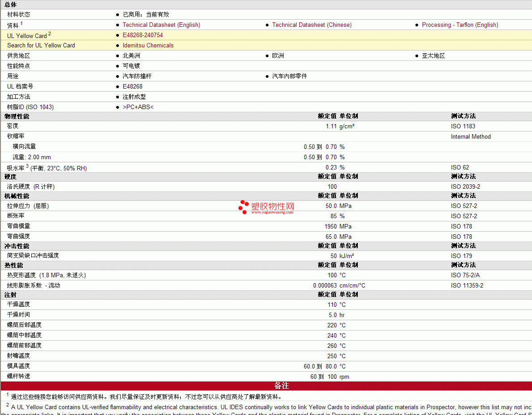532x415 pixels.
Task: Open Technical Datasheet (Chinese) link
Action: (x=312, y=25)
